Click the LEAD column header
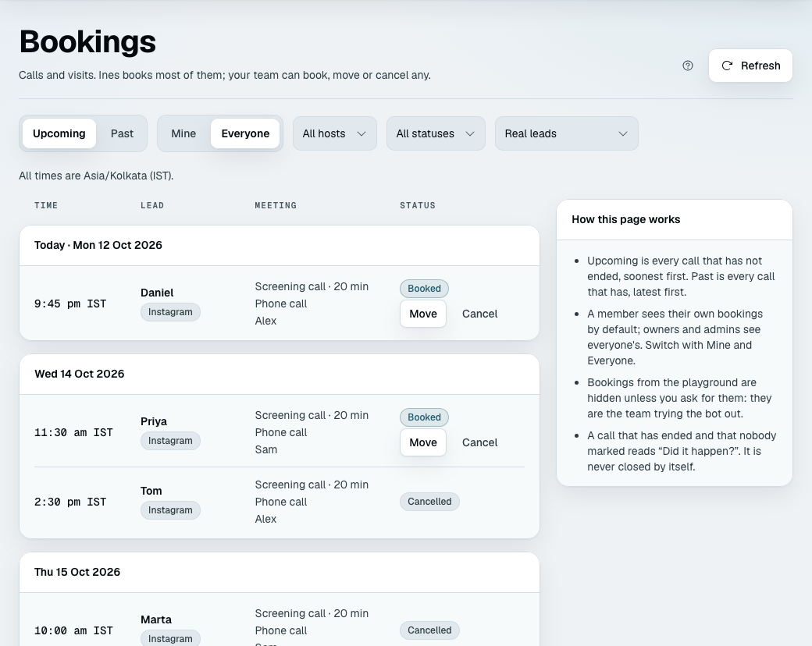812x646 pixels. pos(152,205)
